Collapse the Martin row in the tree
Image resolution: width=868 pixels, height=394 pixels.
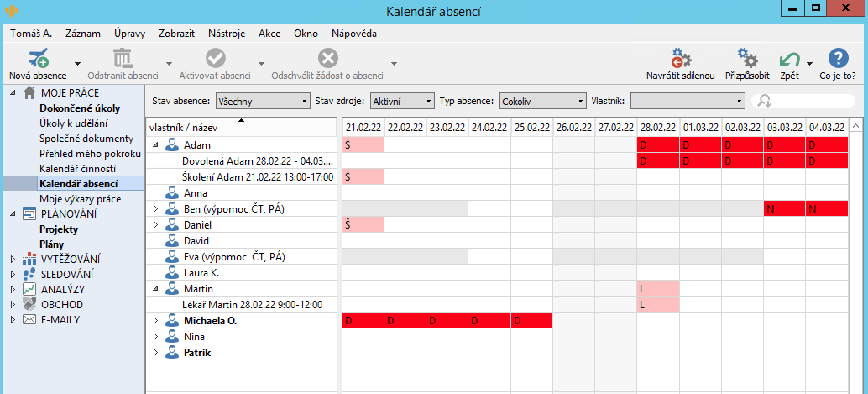(x=154, y=288)
